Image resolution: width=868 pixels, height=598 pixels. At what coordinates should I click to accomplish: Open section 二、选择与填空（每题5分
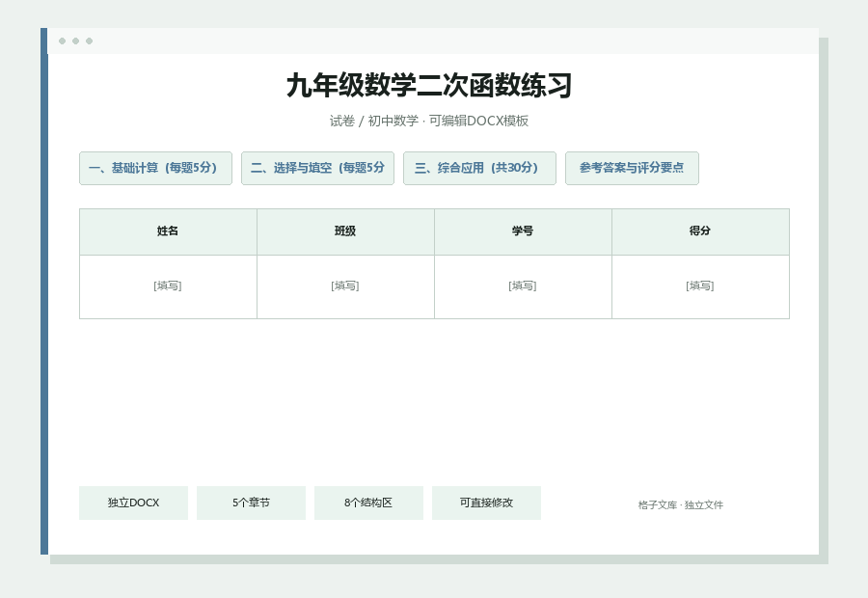[x=317, y=169]
